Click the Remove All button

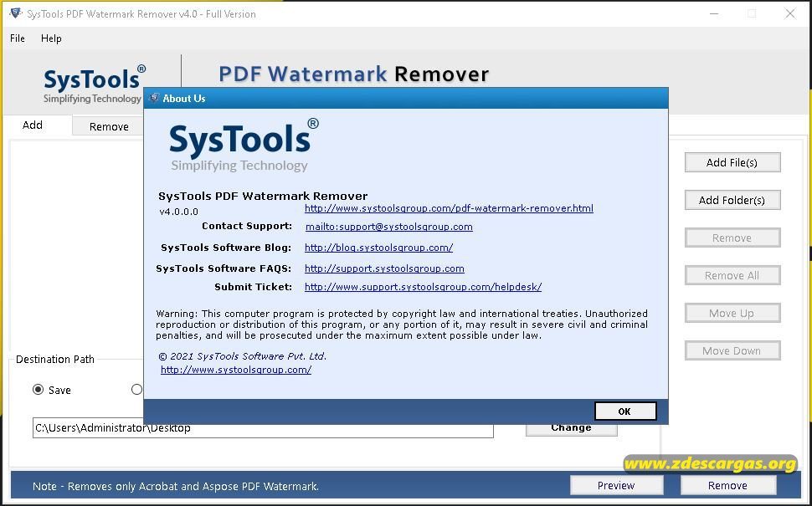pos(732,276)
